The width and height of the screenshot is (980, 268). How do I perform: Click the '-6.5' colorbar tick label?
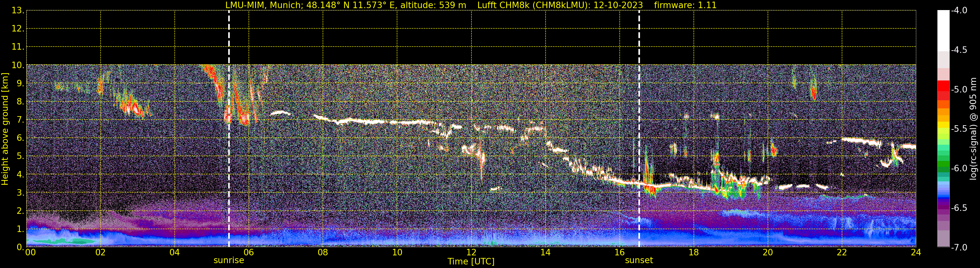(959, 208)
